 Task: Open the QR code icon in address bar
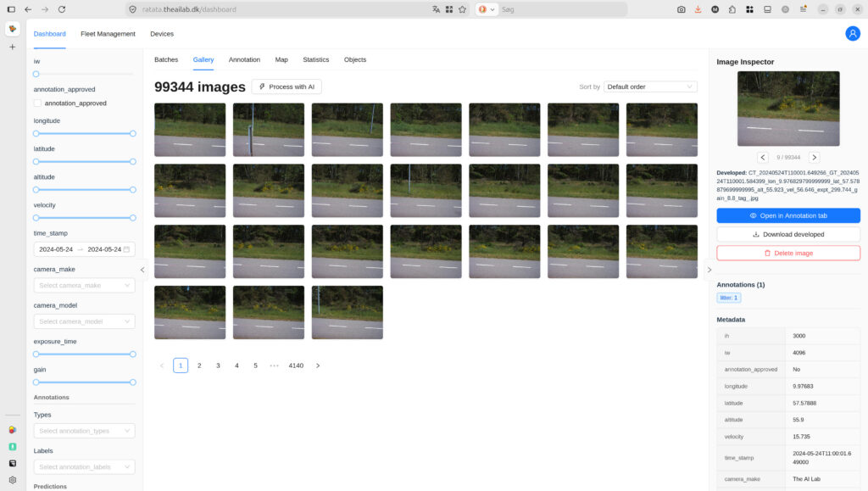pos(449,9)
